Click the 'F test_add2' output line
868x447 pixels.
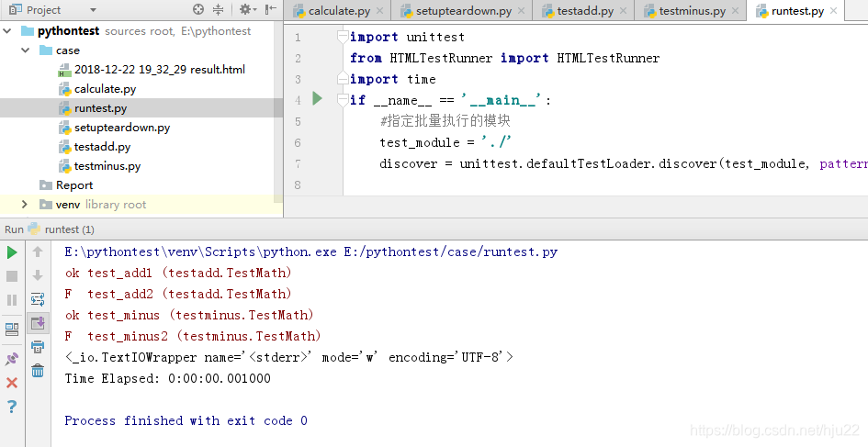[177, 294]
